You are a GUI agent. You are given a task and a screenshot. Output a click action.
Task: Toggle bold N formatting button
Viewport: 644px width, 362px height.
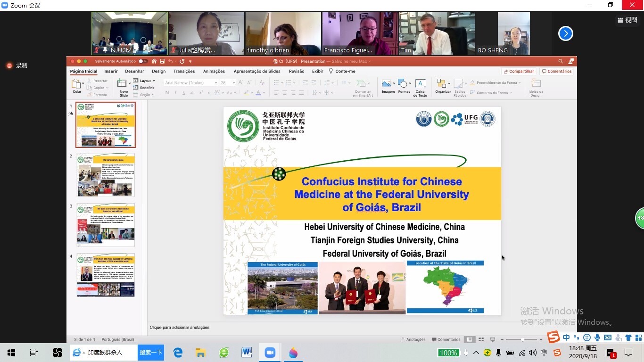[x=167, y=93]
